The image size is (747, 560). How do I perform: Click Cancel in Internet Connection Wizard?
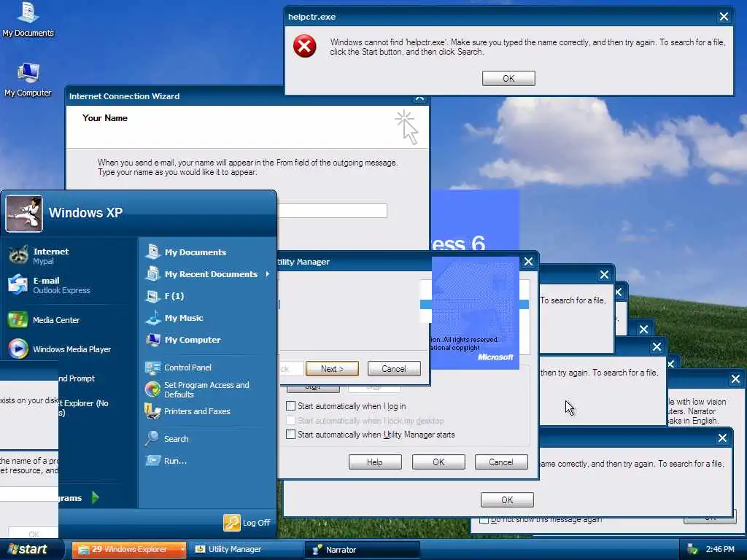point(394,368)
